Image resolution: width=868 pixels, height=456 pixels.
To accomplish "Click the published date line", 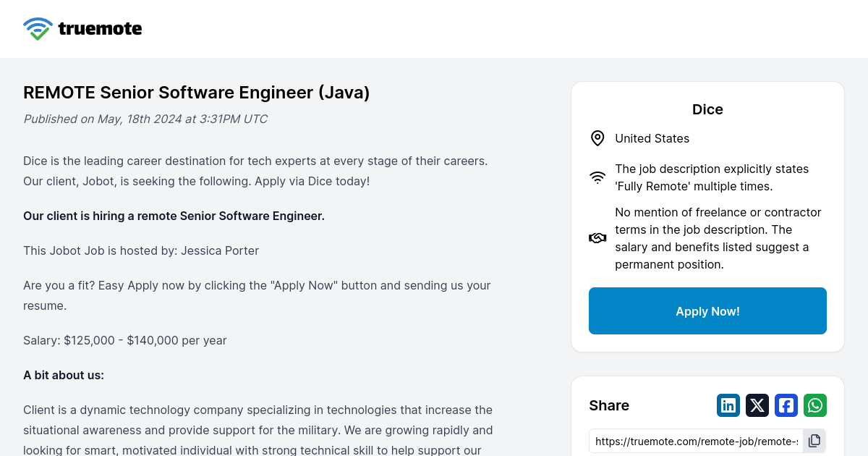I will click(x=145, y=119).
